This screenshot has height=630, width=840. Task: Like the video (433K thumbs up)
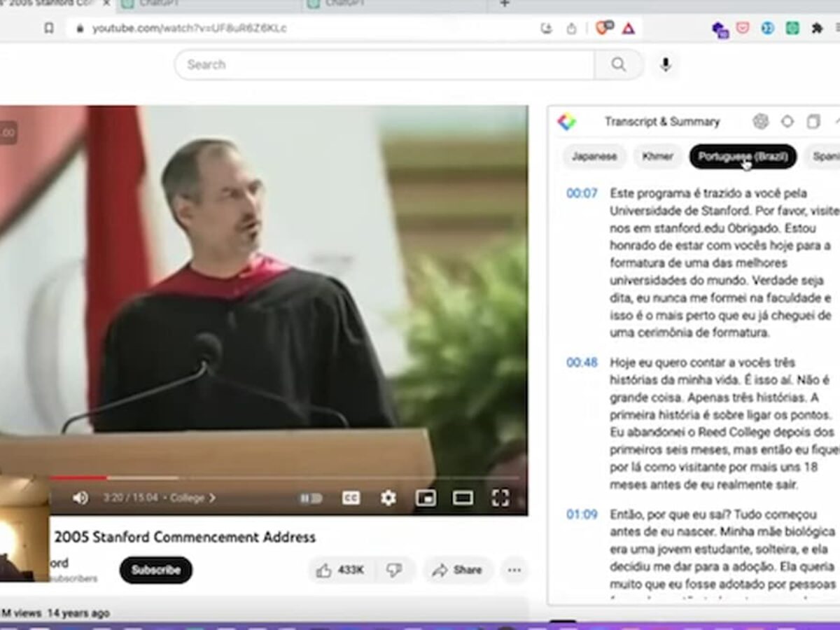coord(341,570)
